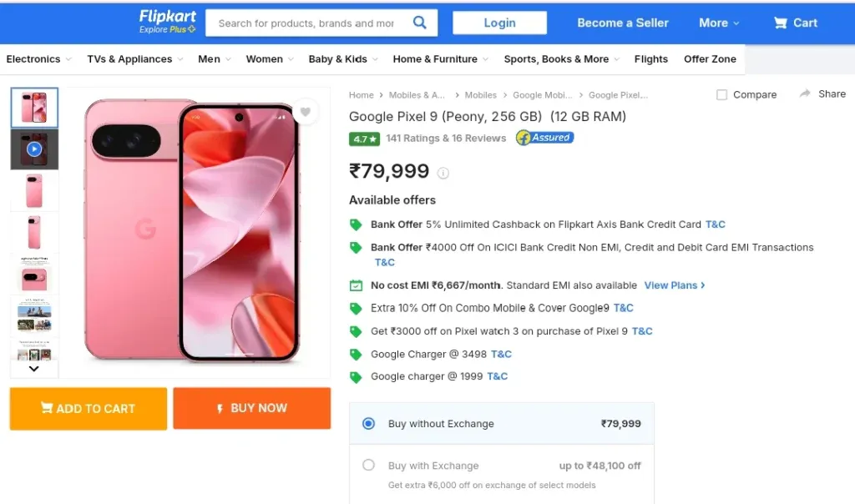Screen dimensions: 855x504
Task: Click the search magnifier icon
Action: coord(419,23)
